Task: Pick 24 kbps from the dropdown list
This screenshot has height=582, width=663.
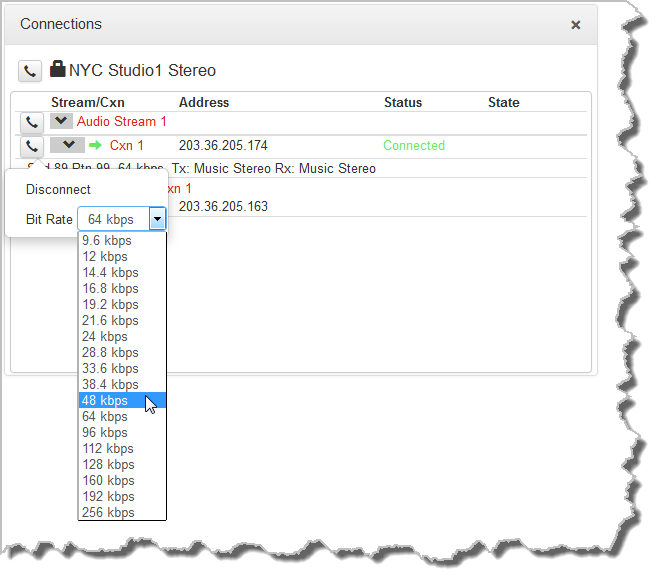Action: (105, 337)
